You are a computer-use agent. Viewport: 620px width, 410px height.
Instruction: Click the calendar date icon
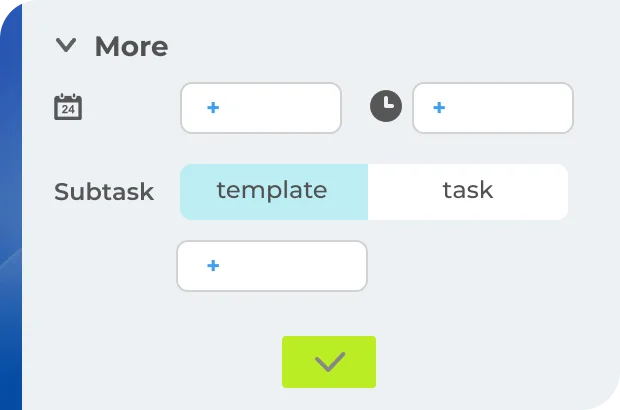68,107
